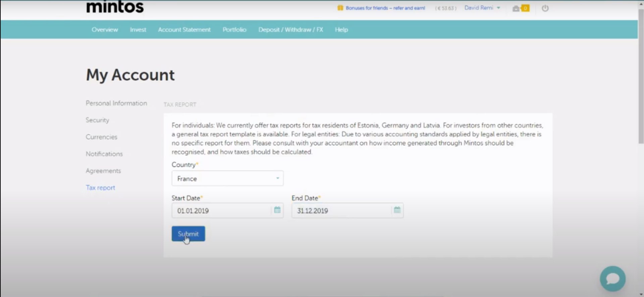Open the Currencies section

[101, 137]
